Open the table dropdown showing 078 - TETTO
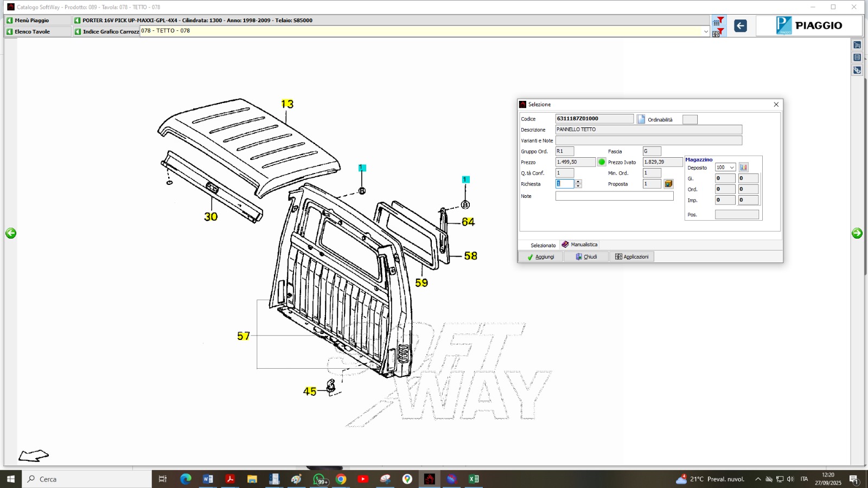 pos(706,31)
